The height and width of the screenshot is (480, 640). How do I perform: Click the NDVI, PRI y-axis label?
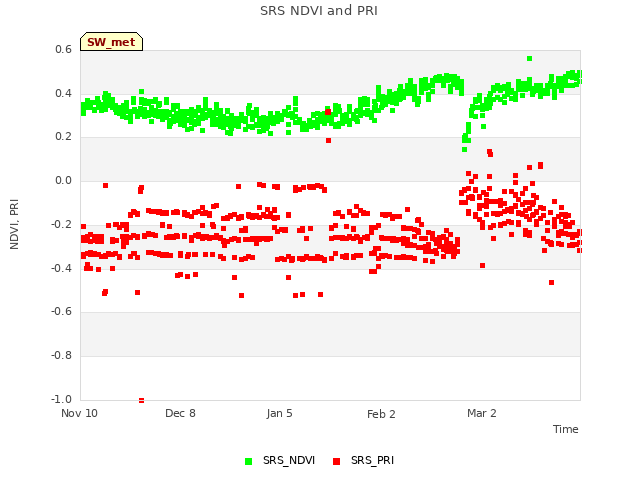click(14, 224)
